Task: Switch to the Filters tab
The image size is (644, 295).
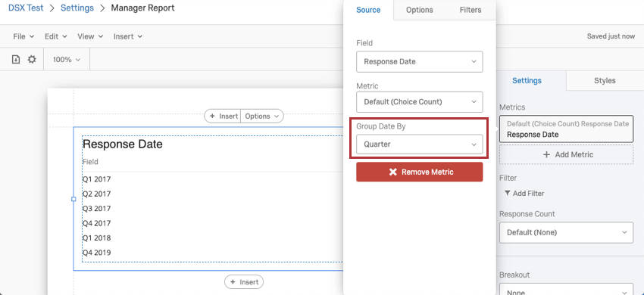Action: [x=470, y=10]
